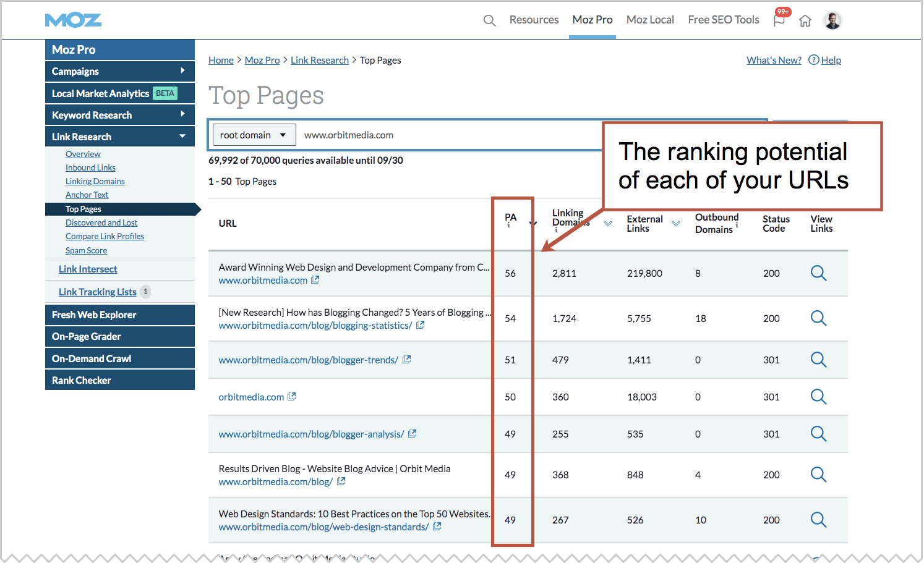Collapse the Link Research sidebar section
The height and width of the screenshot is (563, 924).
point(120,137)
